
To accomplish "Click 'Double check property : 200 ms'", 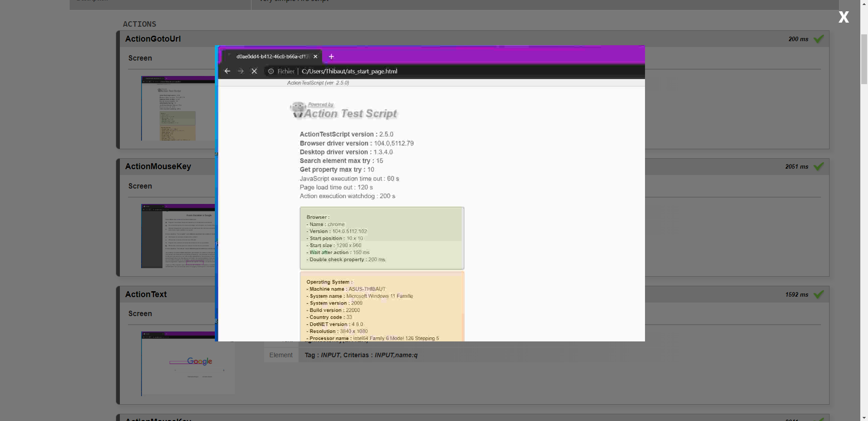I will (346, 260).
